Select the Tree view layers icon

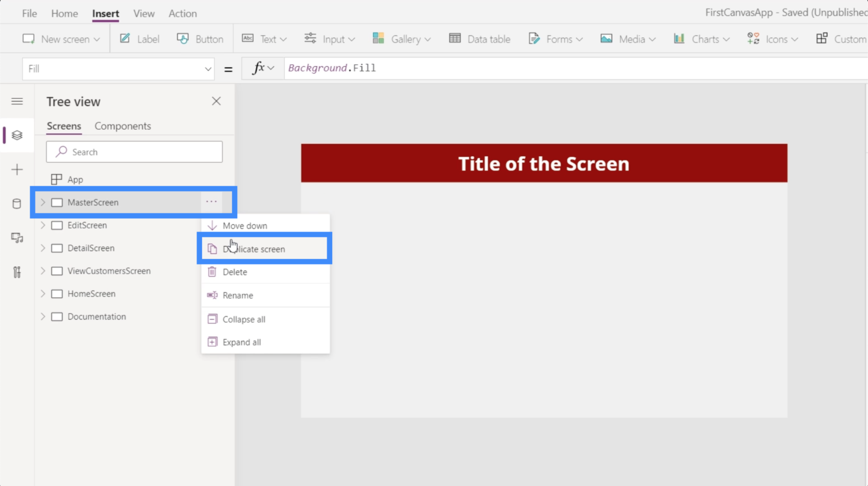click(17, 135)
